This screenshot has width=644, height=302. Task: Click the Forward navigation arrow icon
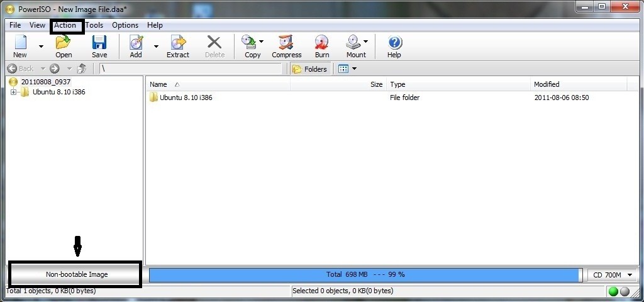[x=55, y=69]
